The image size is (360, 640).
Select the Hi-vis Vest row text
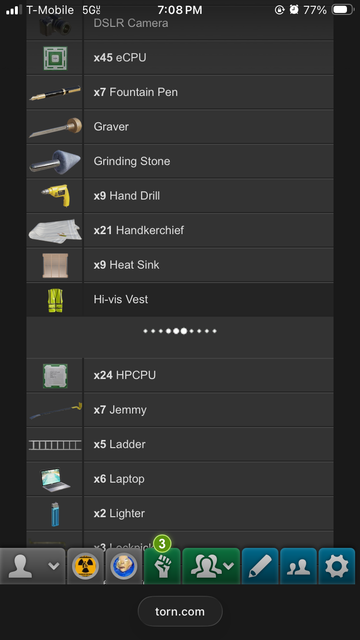click(x=121, y=300)
